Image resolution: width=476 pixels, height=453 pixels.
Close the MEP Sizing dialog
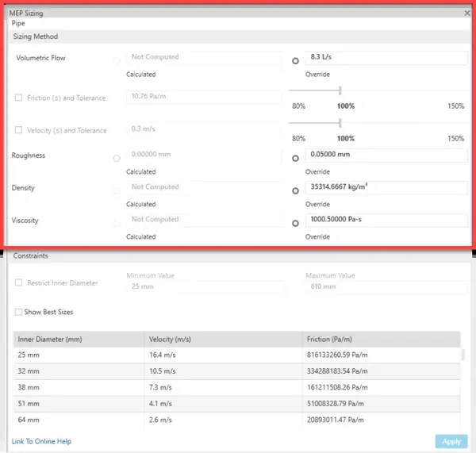pyautogui.click(x=467, y=13)
